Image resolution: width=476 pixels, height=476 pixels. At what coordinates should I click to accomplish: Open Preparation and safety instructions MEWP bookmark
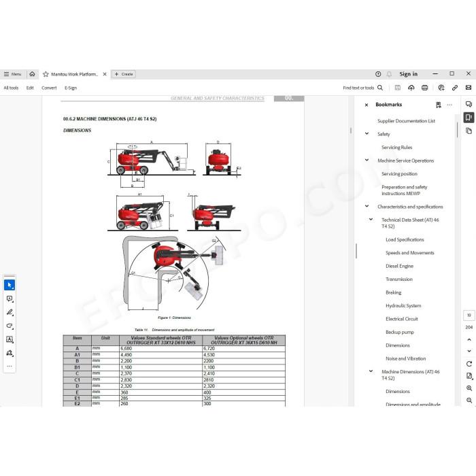404,190
